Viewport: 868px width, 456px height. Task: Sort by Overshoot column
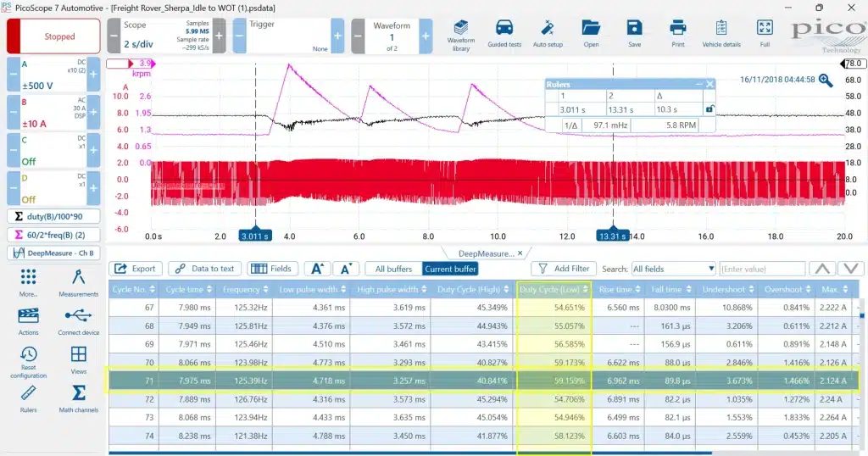(x=787, y=289)
